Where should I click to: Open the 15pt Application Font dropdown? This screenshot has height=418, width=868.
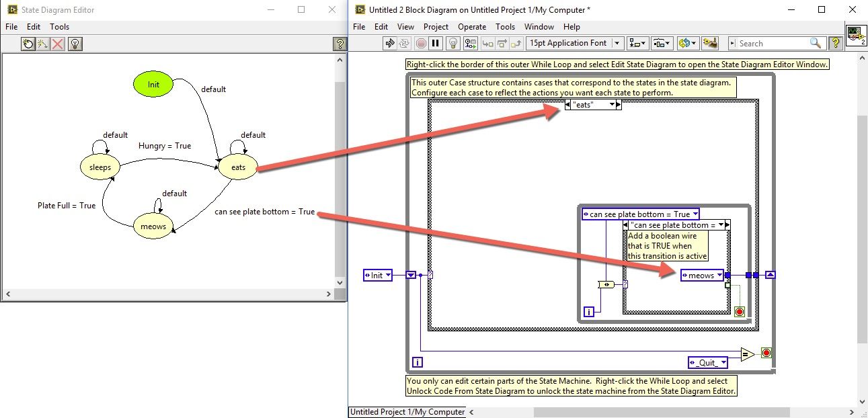(574, 43)
